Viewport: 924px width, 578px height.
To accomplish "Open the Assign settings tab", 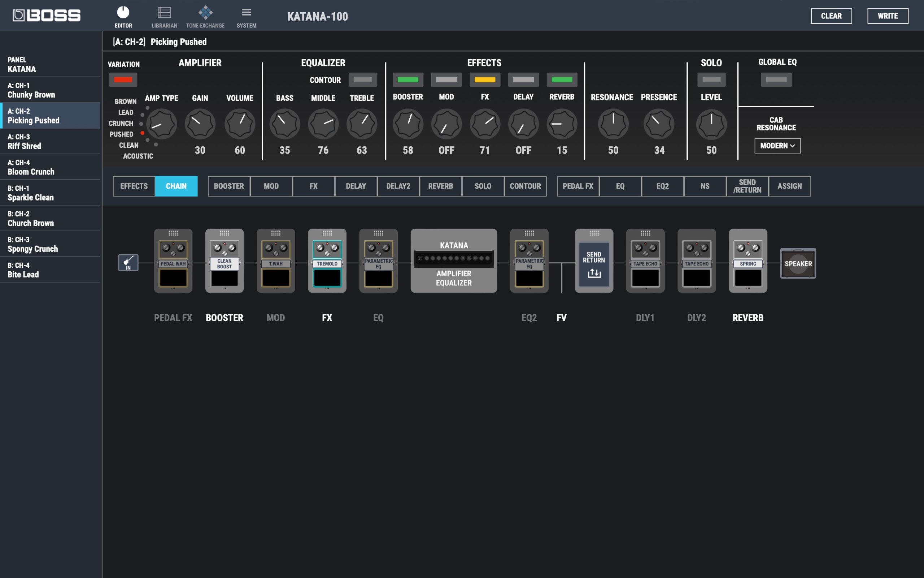I will pyautogui.click(x=790, y=186).
